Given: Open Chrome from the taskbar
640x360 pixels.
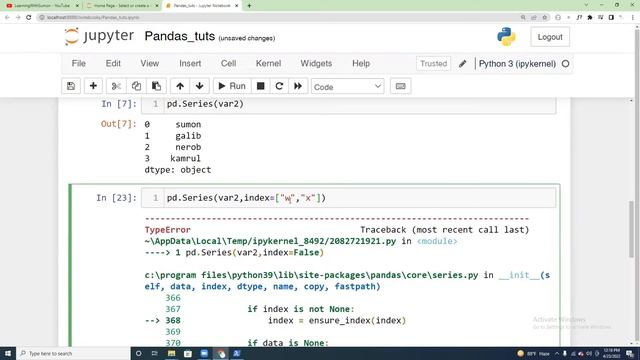Looking at the screenshot, I should pos(221,353).
